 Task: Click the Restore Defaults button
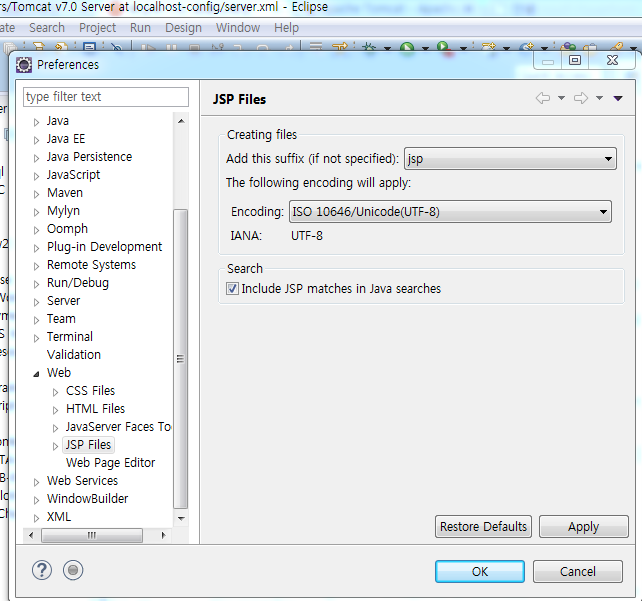click(483, 526)
